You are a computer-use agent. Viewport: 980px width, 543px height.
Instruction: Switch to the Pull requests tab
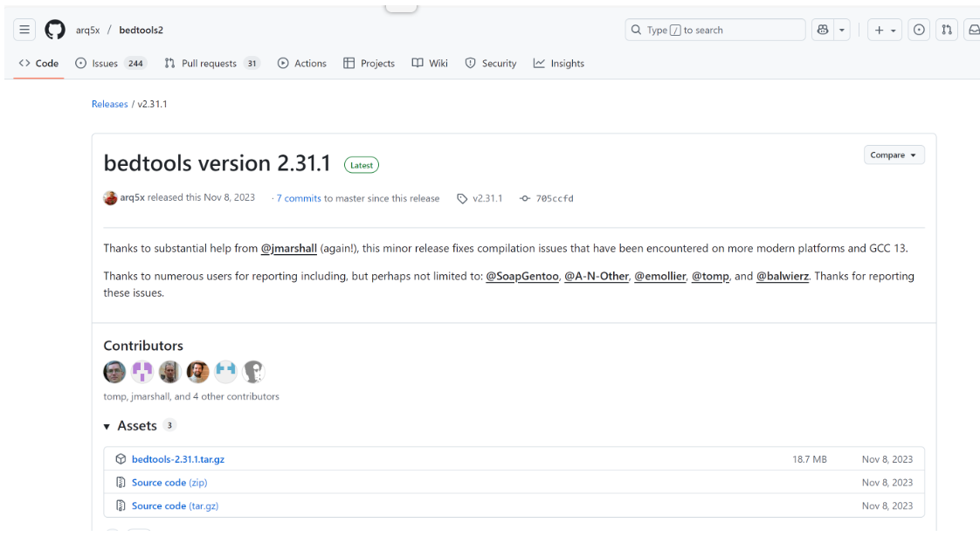(212, 63)
